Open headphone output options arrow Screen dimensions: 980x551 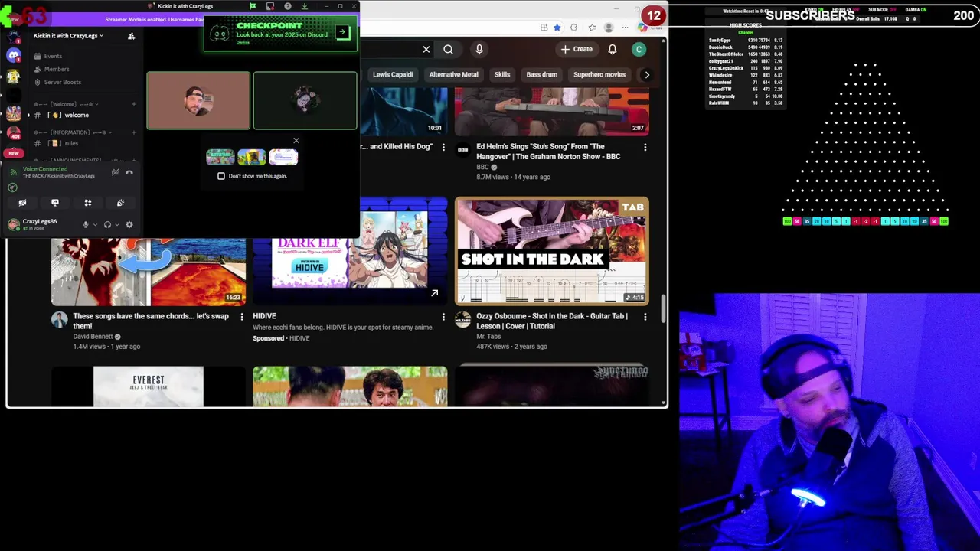pyautogui.click(x=116, y=225)
